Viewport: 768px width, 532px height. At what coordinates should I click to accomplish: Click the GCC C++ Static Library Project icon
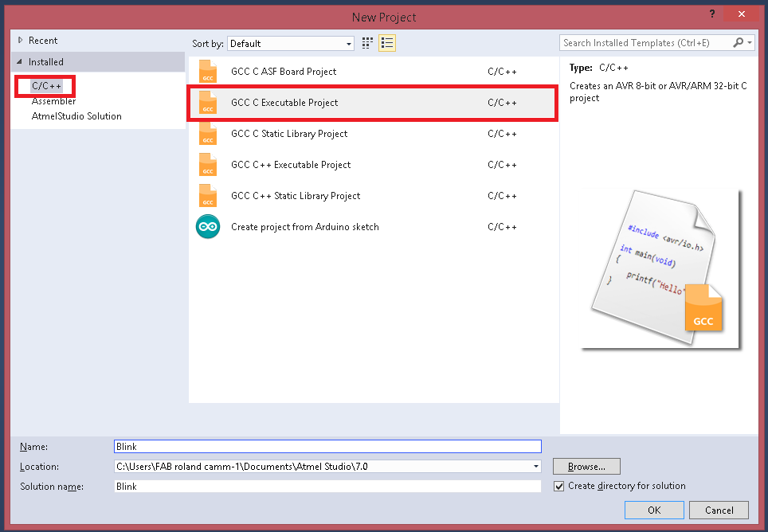208,196
